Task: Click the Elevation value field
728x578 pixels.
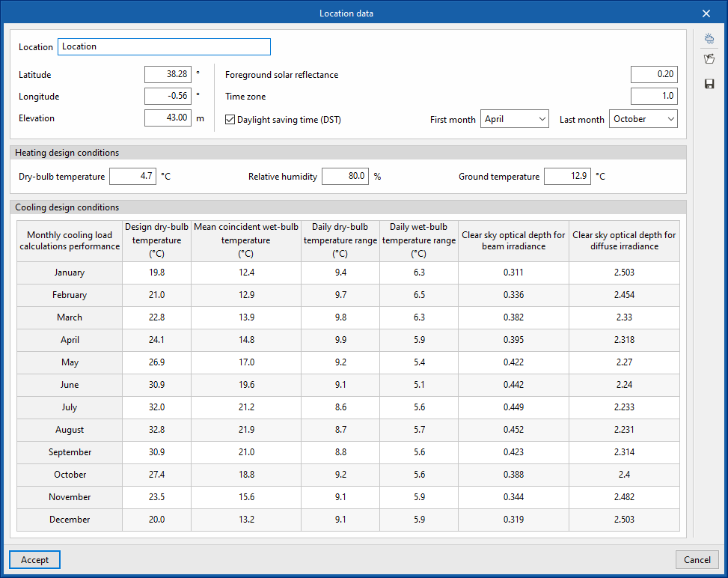Action: [x=168, y=118]
